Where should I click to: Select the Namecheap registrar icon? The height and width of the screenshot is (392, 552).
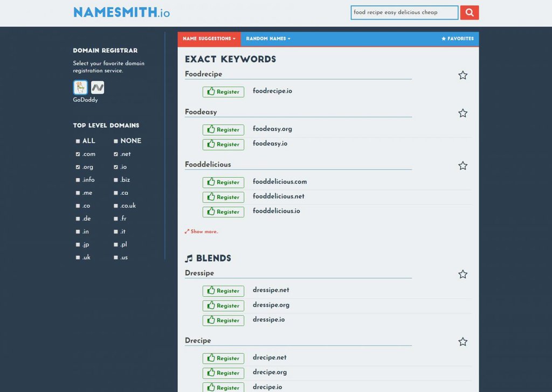(x=98, y=88)
